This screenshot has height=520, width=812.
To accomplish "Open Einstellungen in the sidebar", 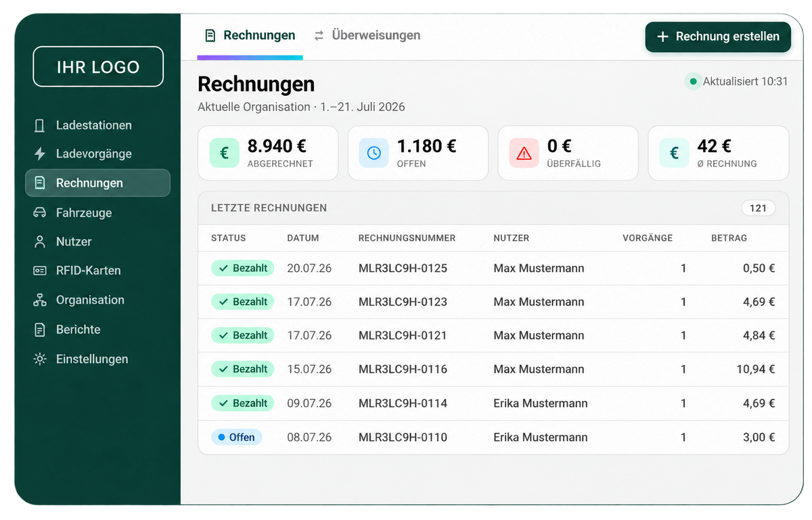I will 97,359.
